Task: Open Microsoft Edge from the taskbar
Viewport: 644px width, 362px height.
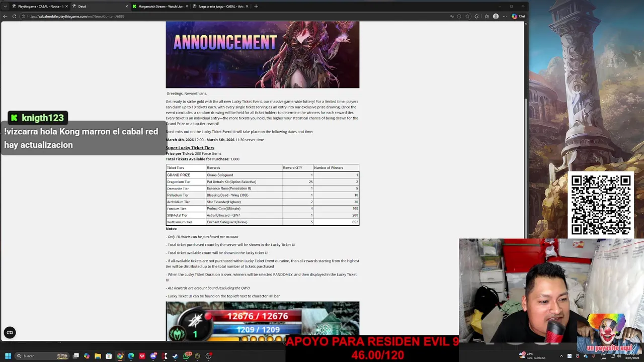Action: coord(131,356)
